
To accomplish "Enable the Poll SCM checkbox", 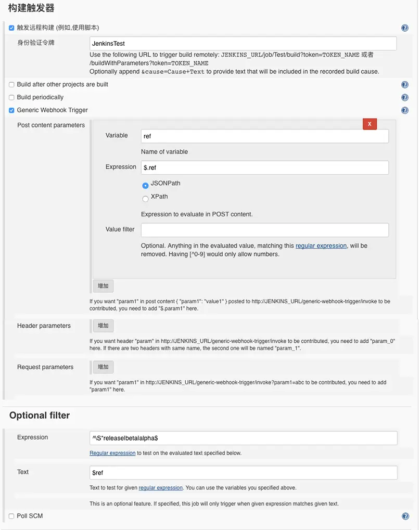I will pyautogui.click(x=11, y=516).
